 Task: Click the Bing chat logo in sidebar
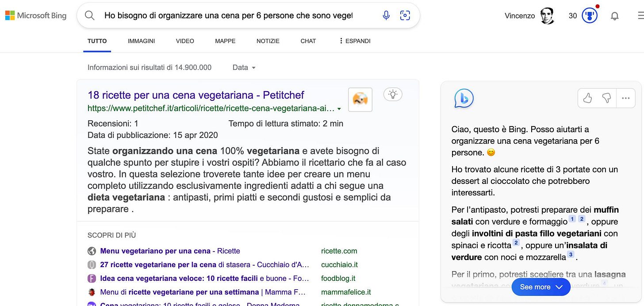click(464, 98)
